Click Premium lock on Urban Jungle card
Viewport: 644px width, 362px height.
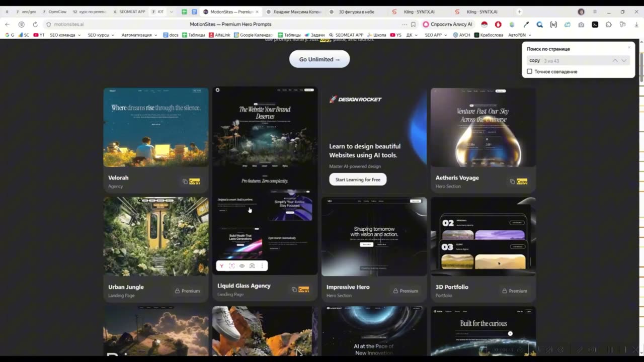click(x=187, y=291)
